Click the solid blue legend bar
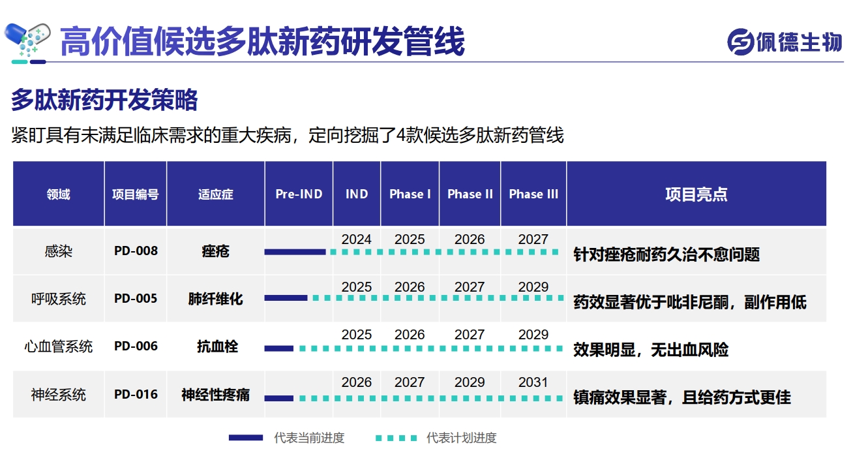The image size is (868, 460). [x=246, y=438]
